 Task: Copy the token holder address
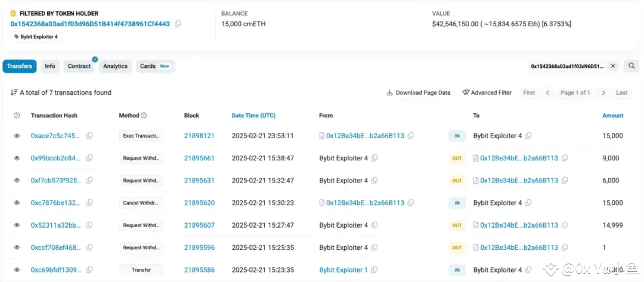(x=178, y=24)
